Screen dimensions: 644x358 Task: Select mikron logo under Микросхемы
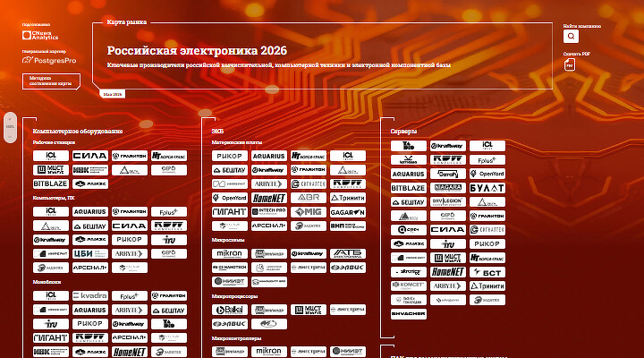tap(230, 253)
